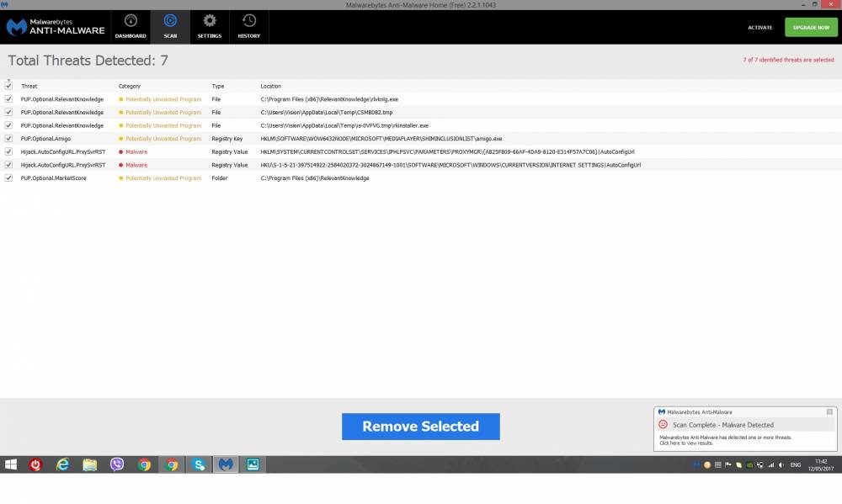Open the Settings tab
842x504 pixels.
[210, 27]
